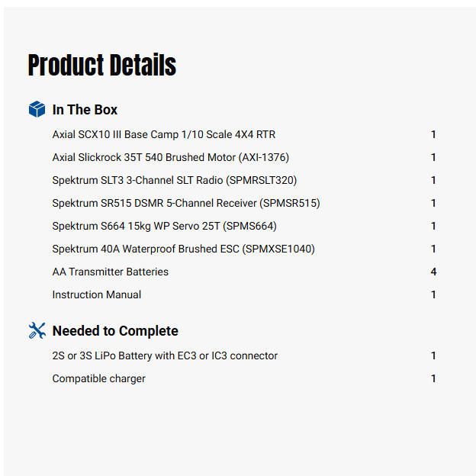This screenshot has width=476, height=476.
Task: Select the Instruction Manual entry
Action: point(97,295)
